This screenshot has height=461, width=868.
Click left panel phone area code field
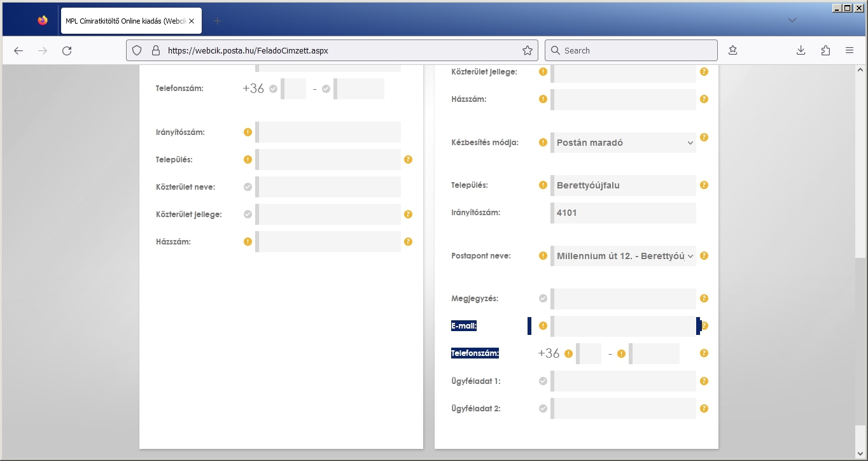[293, 89]
